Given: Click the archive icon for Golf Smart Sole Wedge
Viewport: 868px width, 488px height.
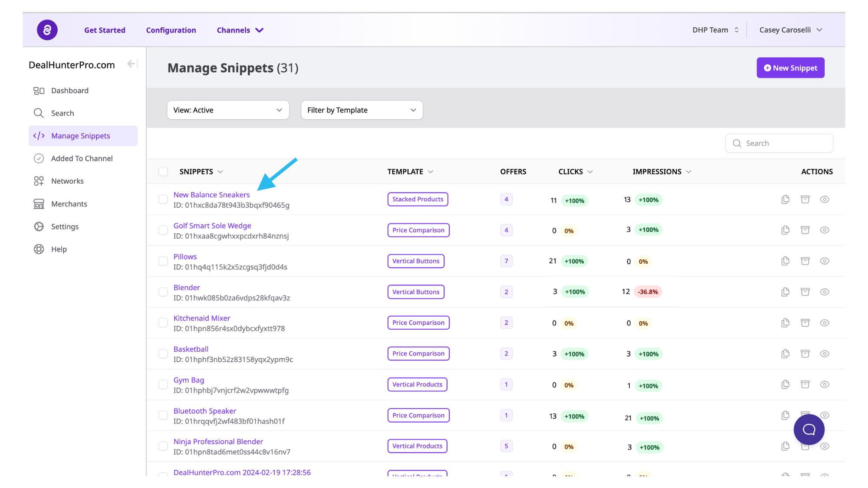Looking at the screenshot, I should pyautogui.click(x=805, y=230).
